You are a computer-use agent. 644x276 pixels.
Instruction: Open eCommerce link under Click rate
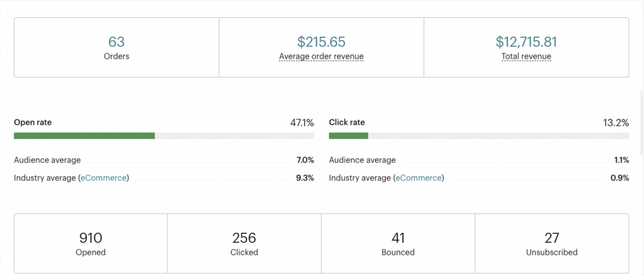[x=418, y=178]
